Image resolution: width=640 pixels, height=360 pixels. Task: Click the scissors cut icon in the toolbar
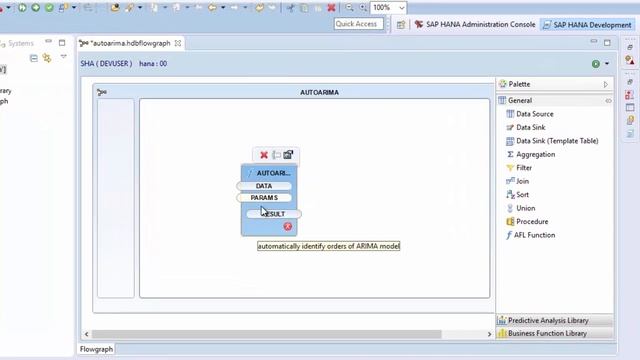pyautogui.click(x=290, y=7)
